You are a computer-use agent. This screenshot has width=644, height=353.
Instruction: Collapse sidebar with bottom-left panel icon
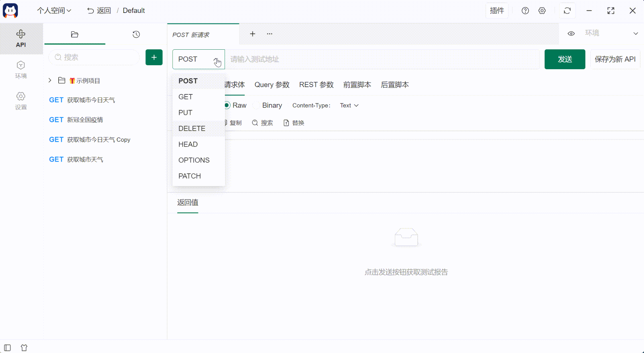click(x=7, y=347)
